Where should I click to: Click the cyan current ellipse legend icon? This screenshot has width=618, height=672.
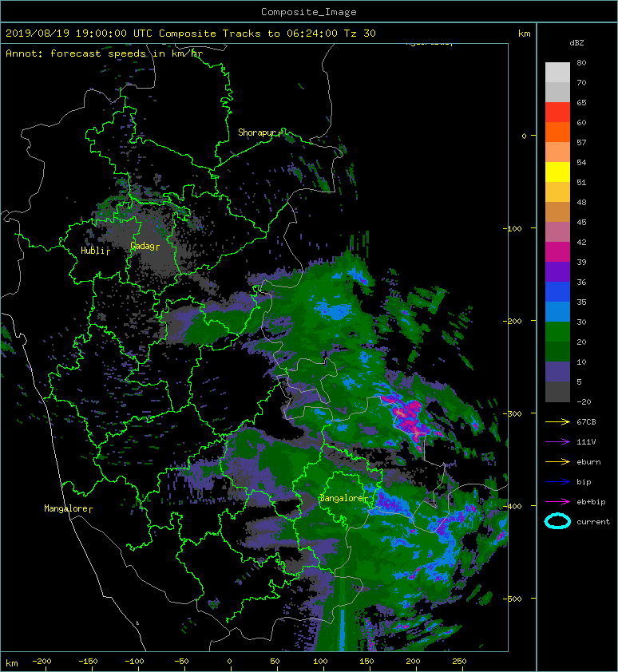coord(557,521)
